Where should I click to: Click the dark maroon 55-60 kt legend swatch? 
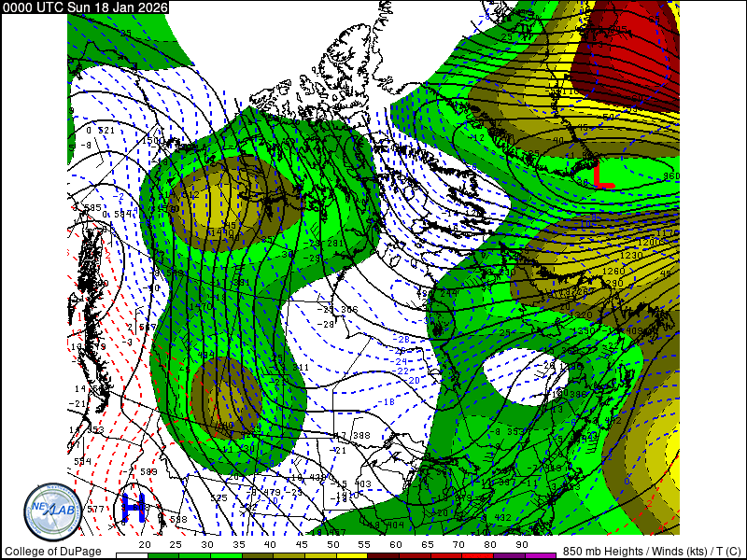pos(383,555)
